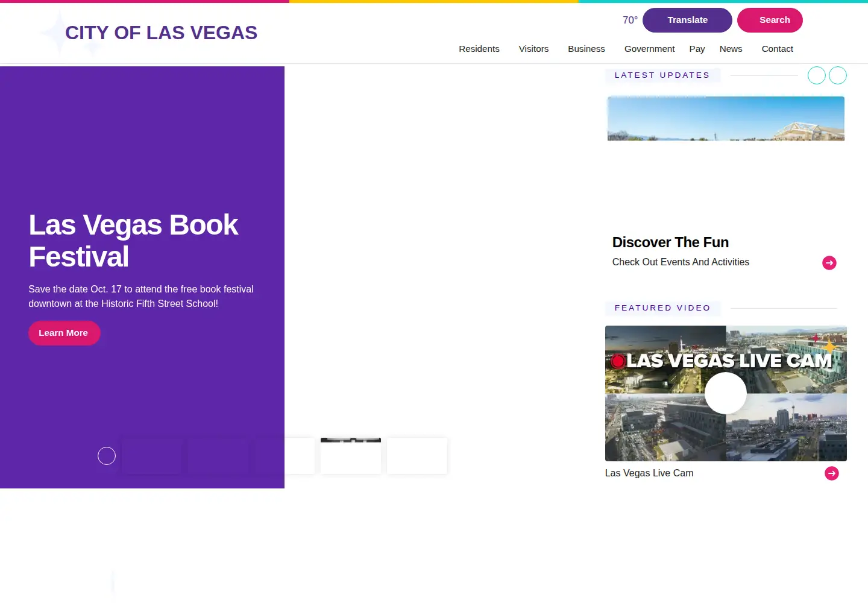Click the "LATEST UPDATES" section label
Screen dimensions: 868x603
click(x=662, y=75)
